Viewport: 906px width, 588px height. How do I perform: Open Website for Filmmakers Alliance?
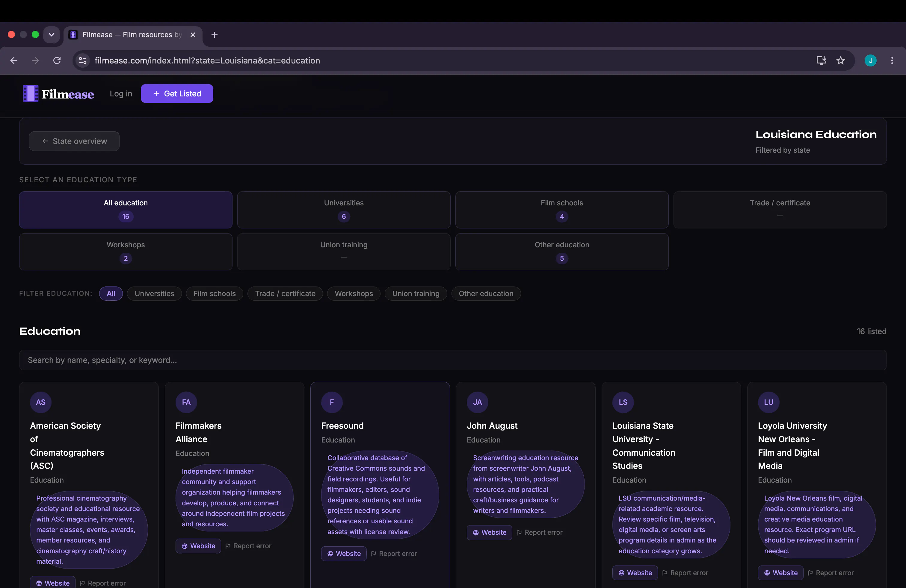198,546
